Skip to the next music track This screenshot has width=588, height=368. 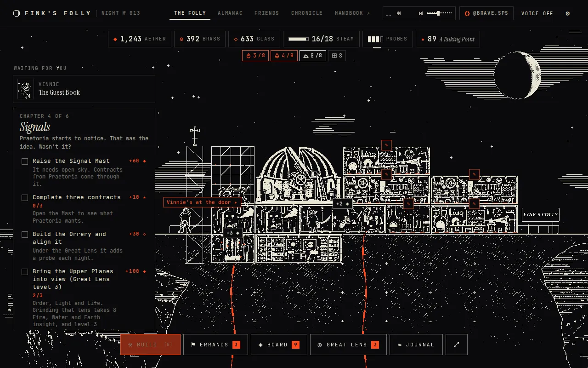coord(420,13)
